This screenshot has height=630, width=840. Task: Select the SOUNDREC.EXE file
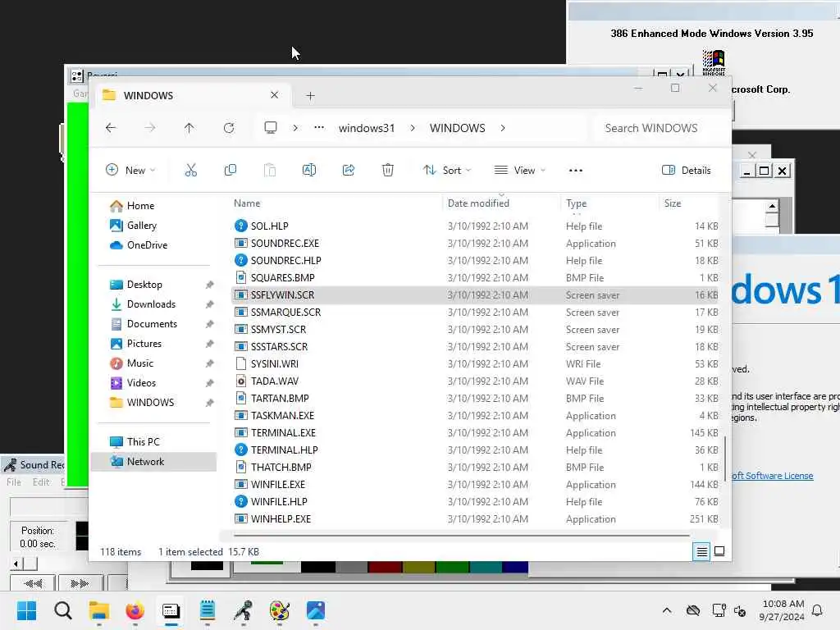[x=475, y=243]
